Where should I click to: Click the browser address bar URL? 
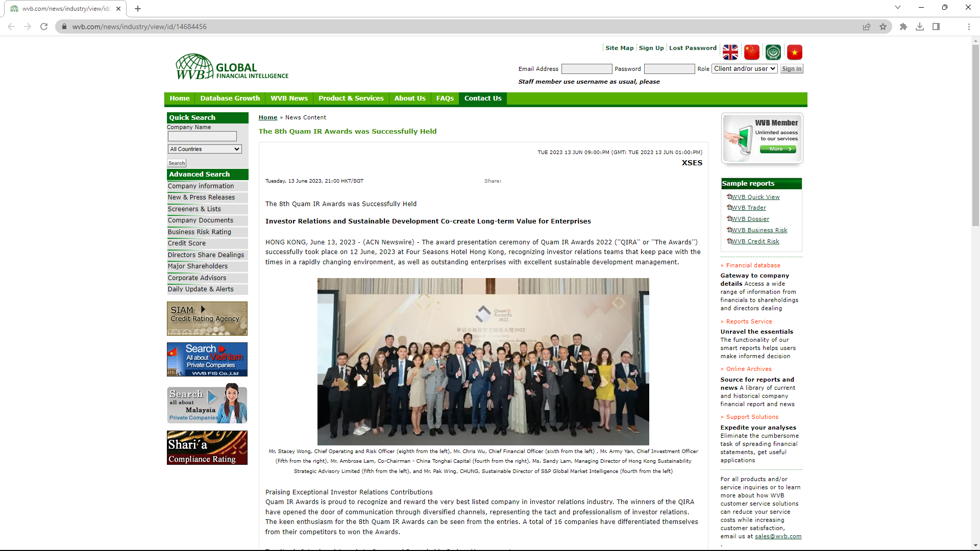(139, 27)
